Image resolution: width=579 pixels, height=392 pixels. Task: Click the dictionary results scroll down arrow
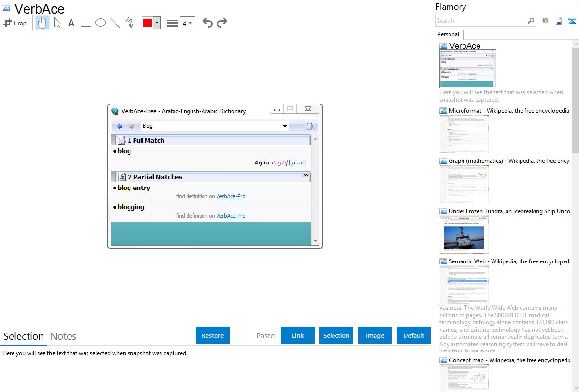click(x=315, y=241)
